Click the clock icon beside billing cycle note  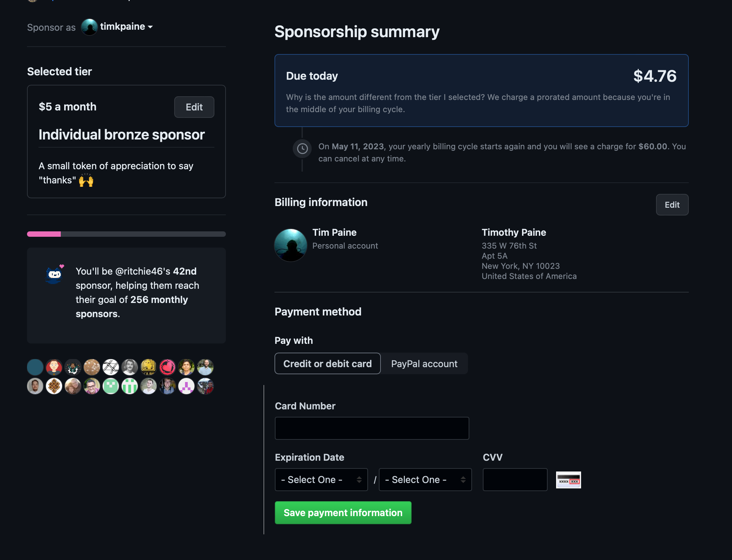tap(302, 149)
